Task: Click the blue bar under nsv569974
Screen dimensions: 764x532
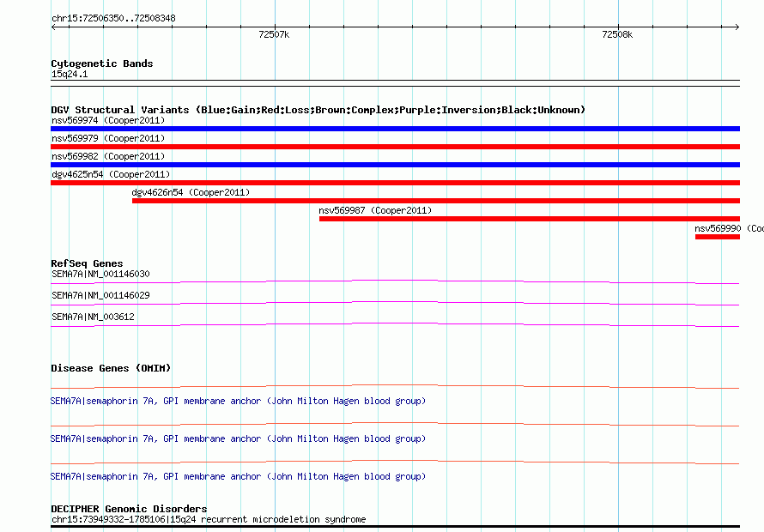Action: (x=395, y=129)
